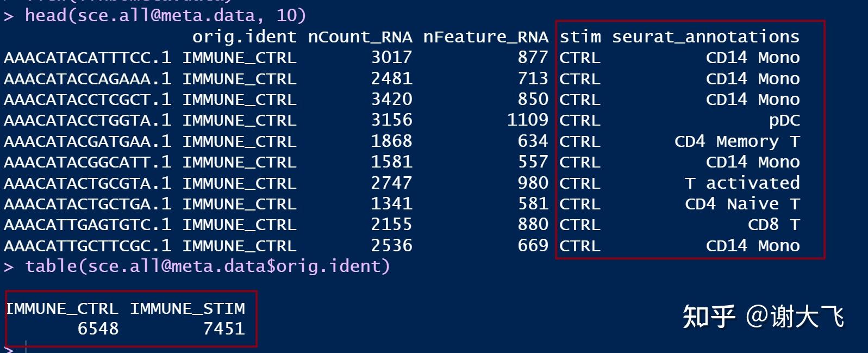868x353 pixels.
Task: Select the CD4 Naive T annotation
Action: (742, 204)
